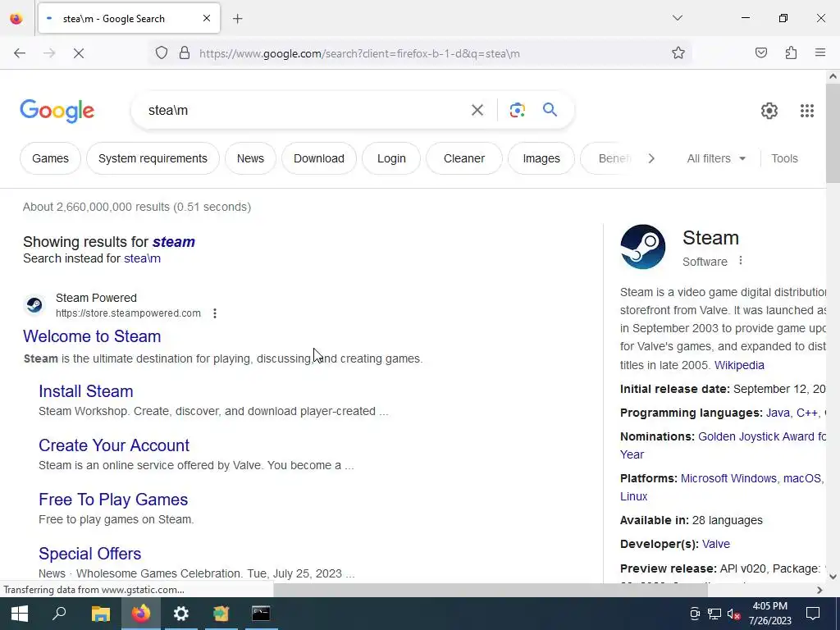
Task: Stop page loading with the X button
Action: pyautogui.click(x=79, y=53)
